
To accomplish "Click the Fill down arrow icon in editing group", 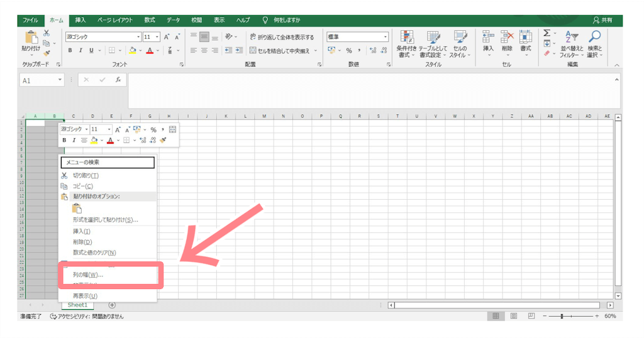I will [547, 43].
